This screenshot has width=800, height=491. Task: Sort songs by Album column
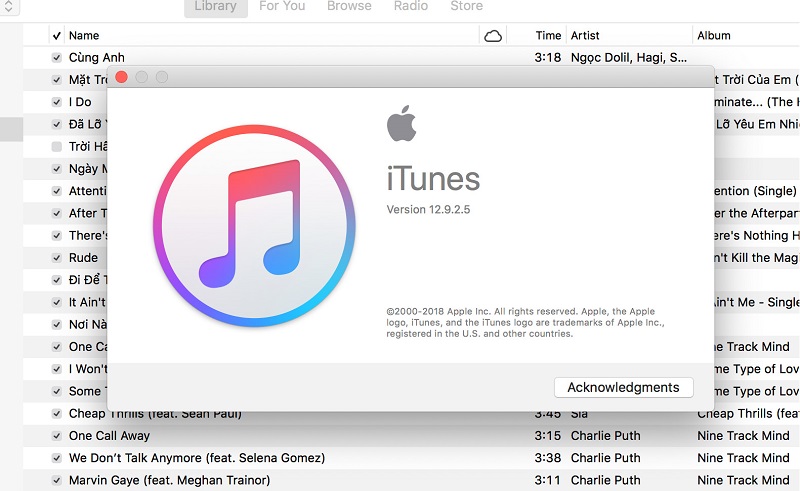coord(714,36)
